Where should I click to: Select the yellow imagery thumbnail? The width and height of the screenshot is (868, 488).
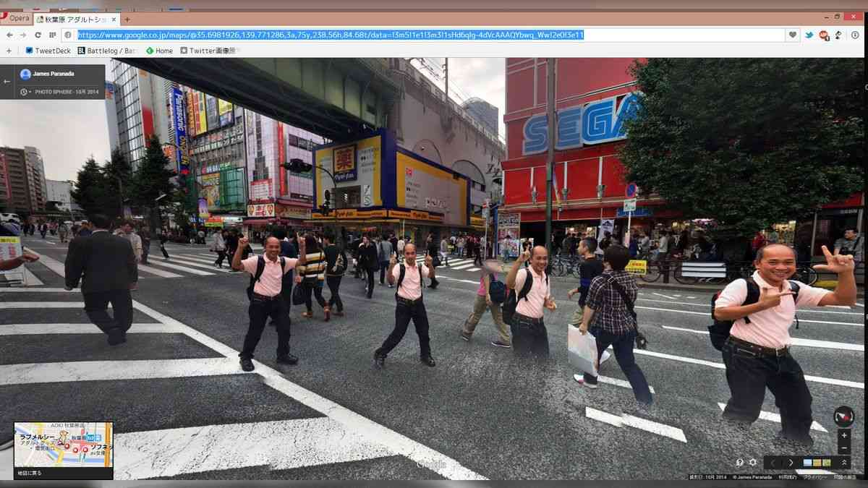coord(817,463)
